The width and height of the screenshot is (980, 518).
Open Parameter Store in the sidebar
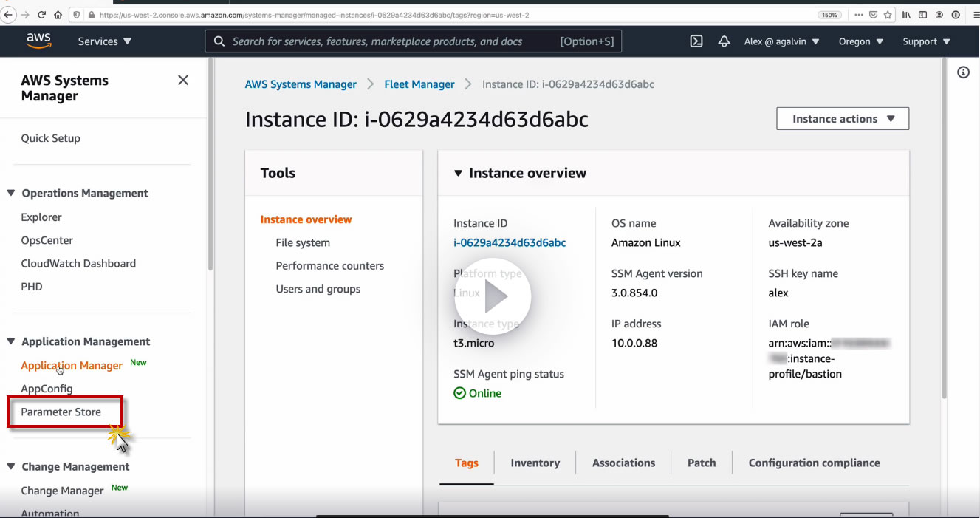point(61,412)
